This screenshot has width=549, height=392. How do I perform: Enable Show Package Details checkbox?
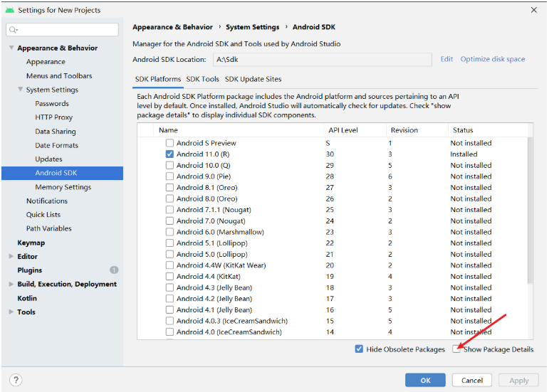456,349
